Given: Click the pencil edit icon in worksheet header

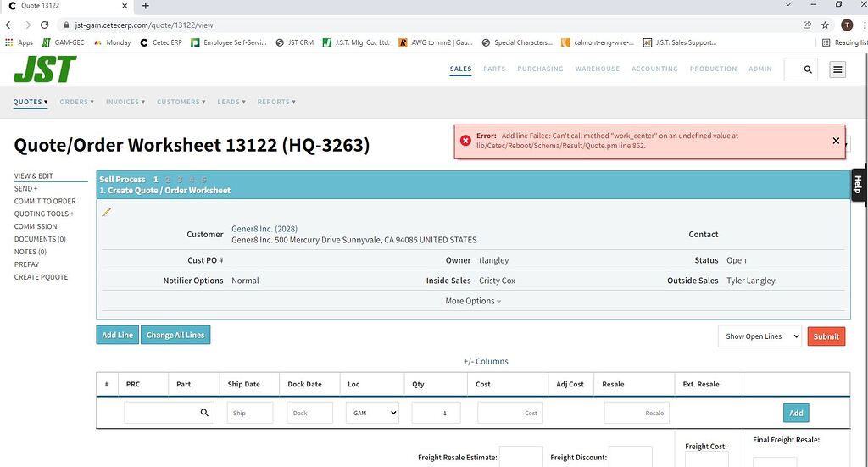Looking at the screenshot, I should 106,212.
